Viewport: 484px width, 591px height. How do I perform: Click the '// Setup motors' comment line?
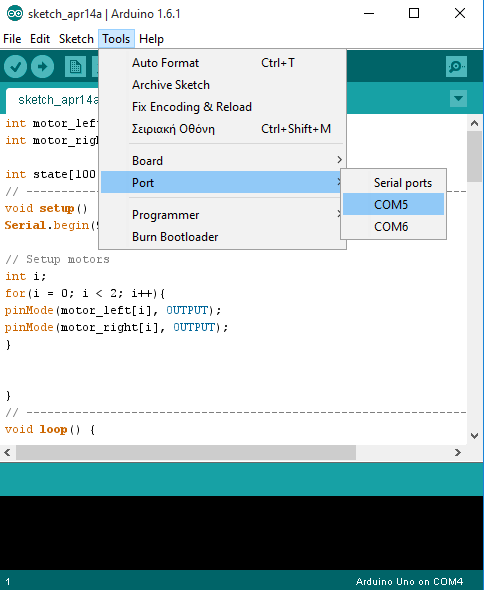pyautogui.click(x=57, y=259)
